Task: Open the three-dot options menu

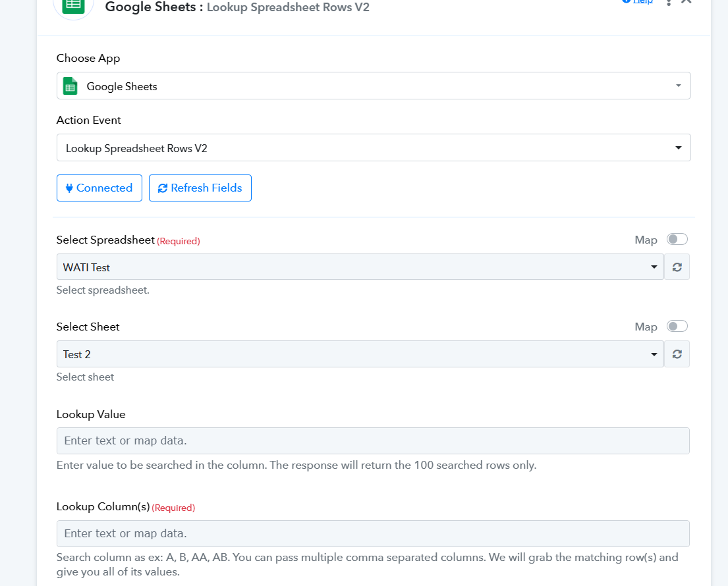Action: click(x=669, y=3)
